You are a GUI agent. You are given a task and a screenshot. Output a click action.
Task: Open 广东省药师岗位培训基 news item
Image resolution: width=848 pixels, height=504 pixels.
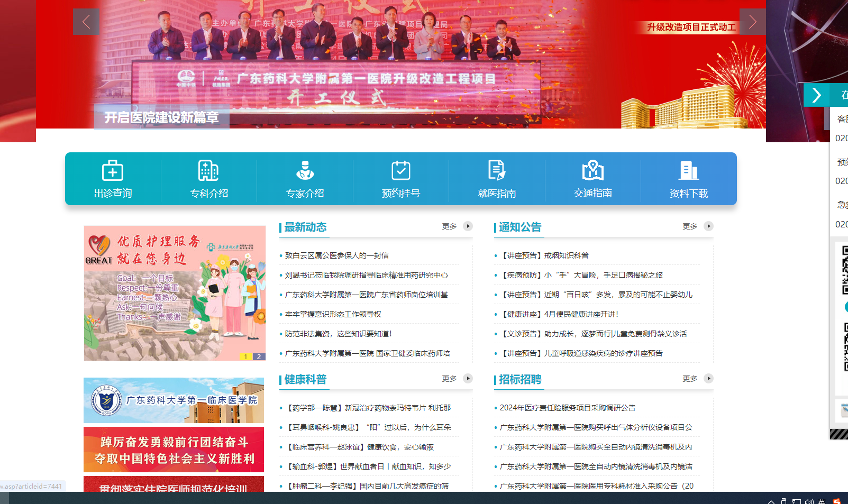(x=367, y=295)
